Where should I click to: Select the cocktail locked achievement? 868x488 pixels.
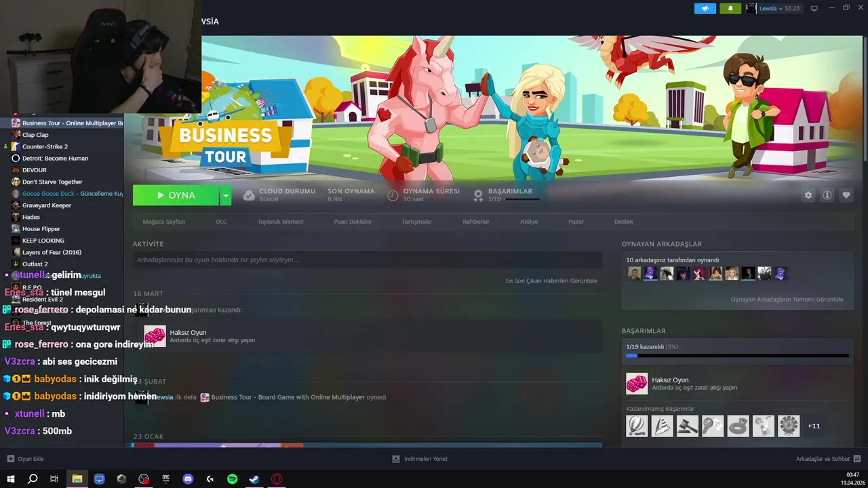click(764, 426)
